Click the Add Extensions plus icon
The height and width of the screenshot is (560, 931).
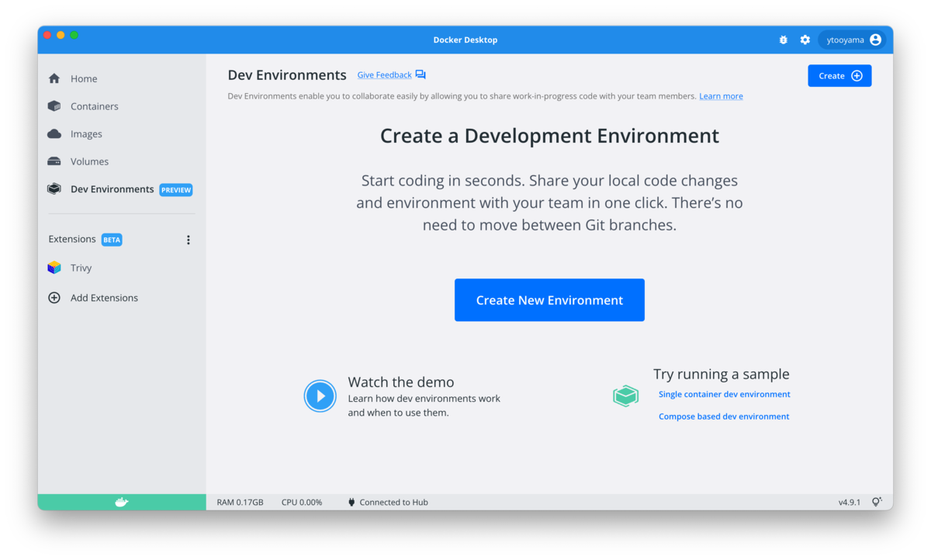coord(54,298)
